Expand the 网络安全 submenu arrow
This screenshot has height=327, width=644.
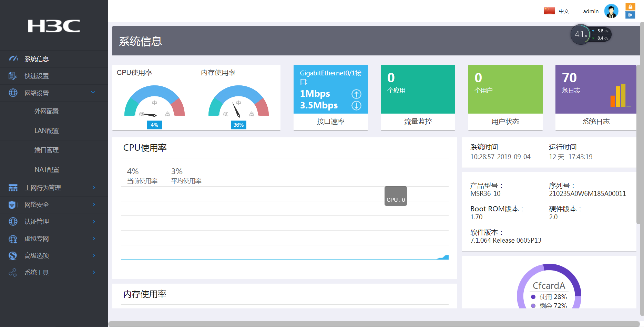click(94, 204)
